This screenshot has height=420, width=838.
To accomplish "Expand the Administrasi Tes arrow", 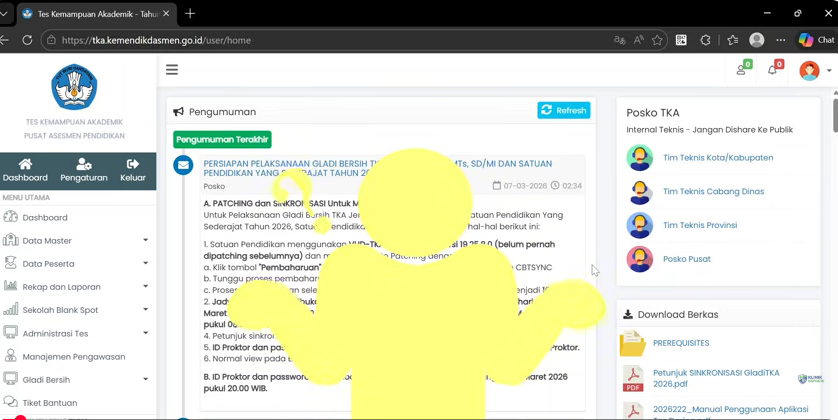I will [x=145, y=333].
